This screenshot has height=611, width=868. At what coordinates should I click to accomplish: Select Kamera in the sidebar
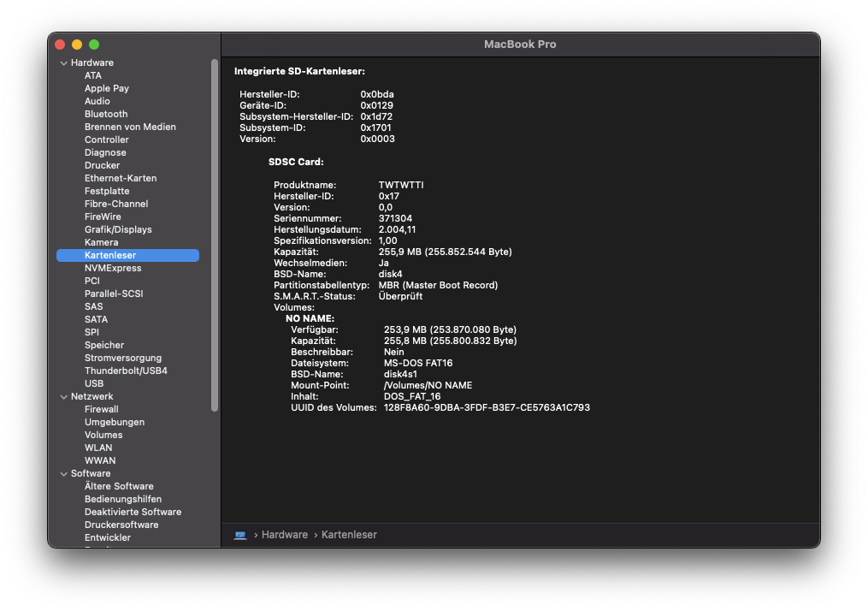click(101, 242)
